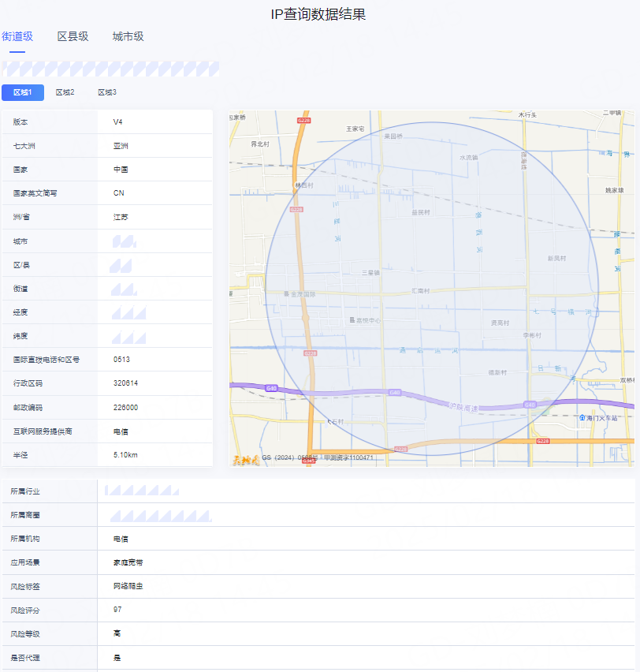
Task: Reselect the highlighted 区域1 button
Action: point(23,92)
